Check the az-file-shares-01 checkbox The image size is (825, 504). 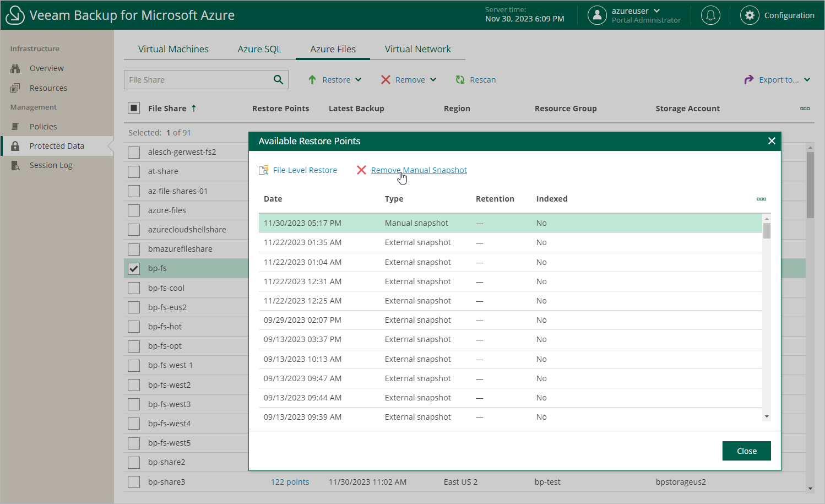point(134,191)
